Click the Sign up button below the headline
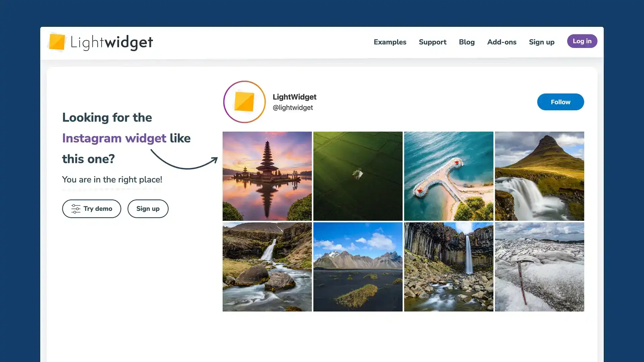 point(148,208)
